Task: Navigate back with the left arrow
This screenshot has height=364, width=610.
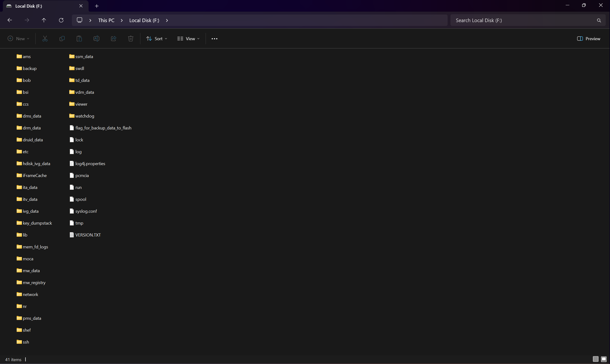Action: 10,20
